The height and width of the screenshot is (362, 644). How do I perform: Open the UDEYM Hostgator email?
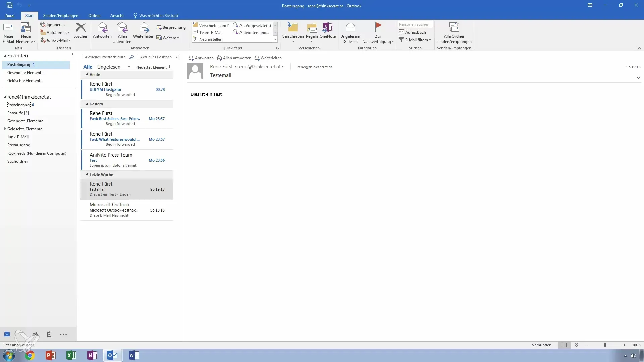click(127, 89)
